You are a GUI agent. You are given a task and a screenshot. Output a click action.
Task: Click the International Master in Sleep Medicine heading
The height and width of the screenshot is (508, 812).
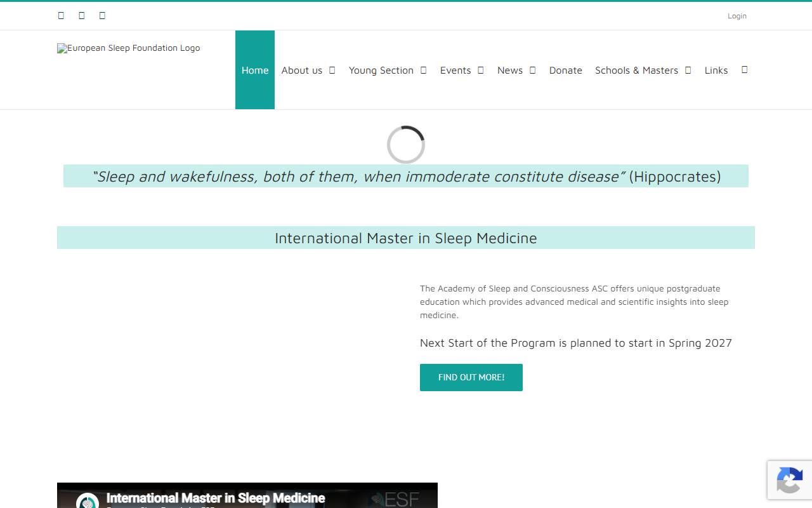tap(406, 237)
